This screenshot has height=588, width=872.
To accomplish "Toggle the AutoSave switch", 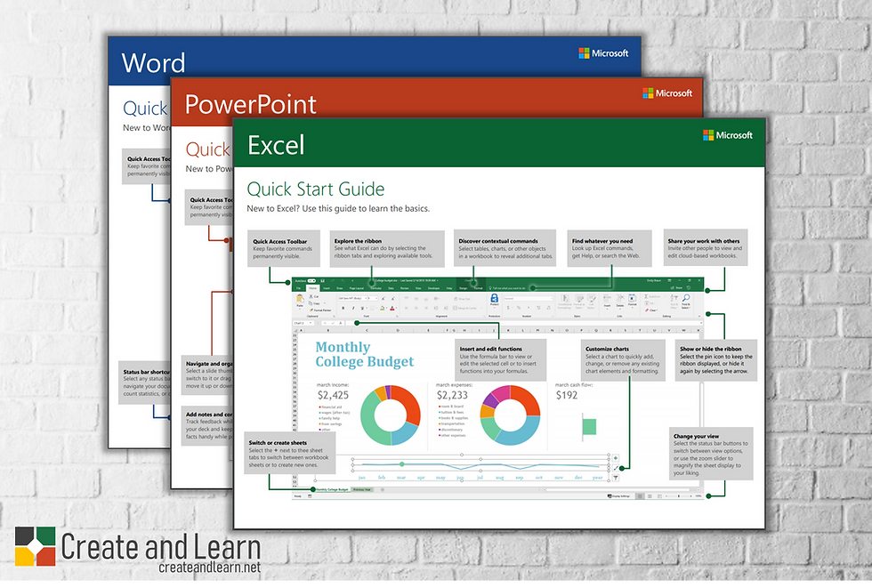I will [x=311, y=281].
